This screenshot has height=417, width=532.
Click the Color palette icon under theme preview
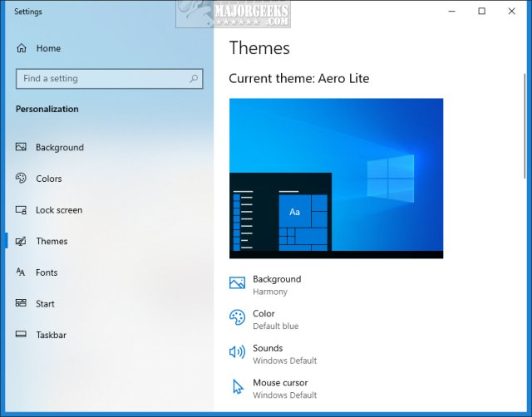click(237, 317)
